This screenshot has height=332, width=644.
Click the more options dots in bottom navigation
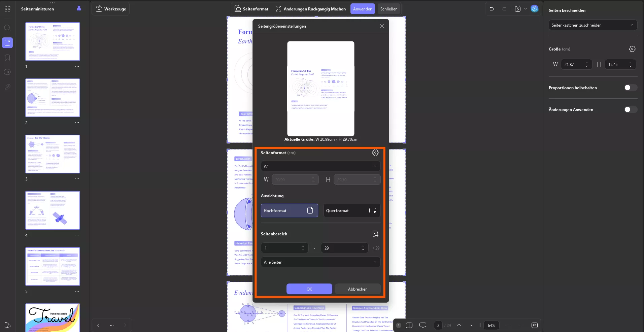pyautogui.click(x=112, y=325)
